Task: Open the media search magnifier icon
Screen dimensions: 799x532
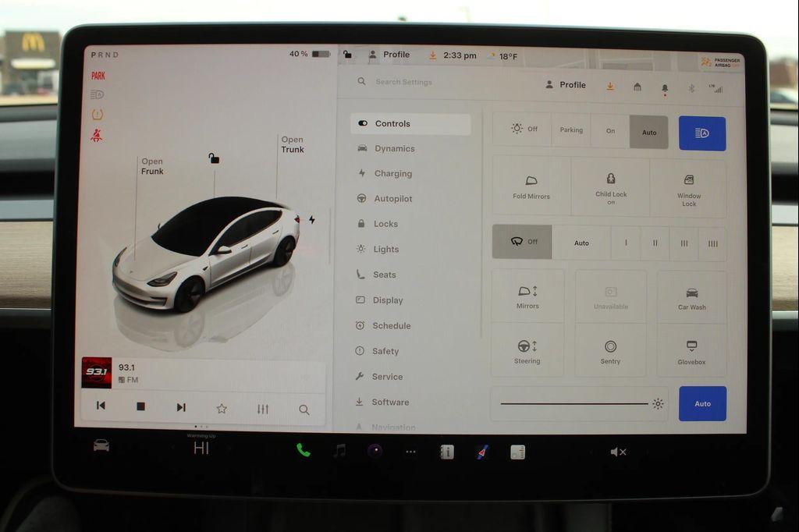Action: (x=304, y=408)
